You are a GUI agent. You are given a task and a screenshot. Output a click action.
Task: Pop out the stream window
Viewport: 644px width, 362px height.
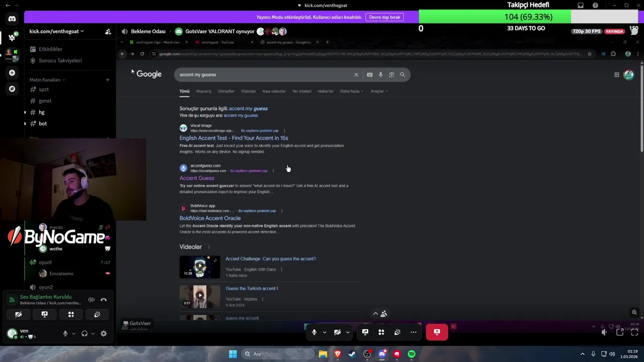pos(620,332)
